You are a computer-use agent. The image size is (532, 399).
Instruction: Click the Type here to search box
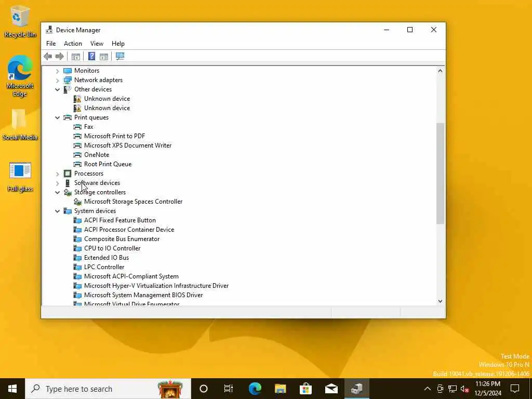pos(108,389)
